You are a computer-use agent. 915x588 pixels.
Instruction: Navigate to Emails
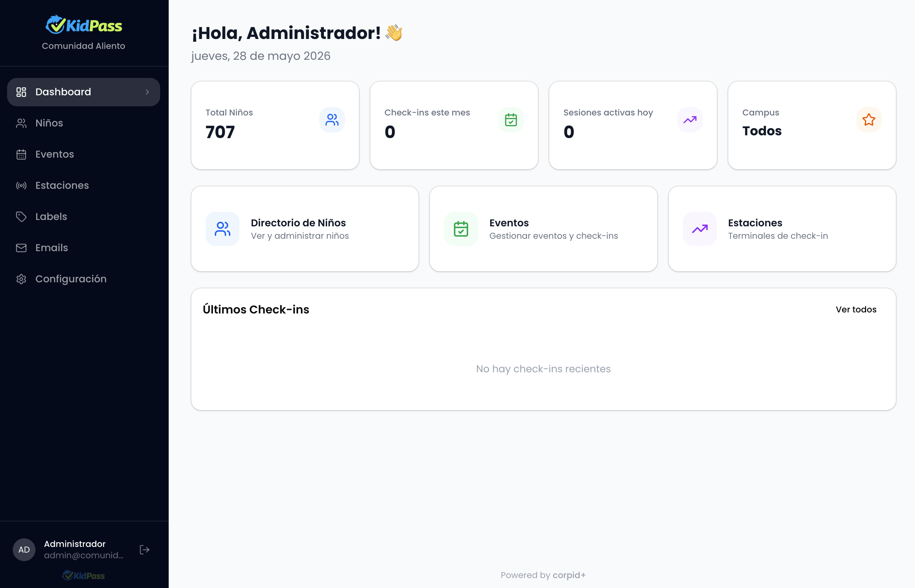[84, 248]
